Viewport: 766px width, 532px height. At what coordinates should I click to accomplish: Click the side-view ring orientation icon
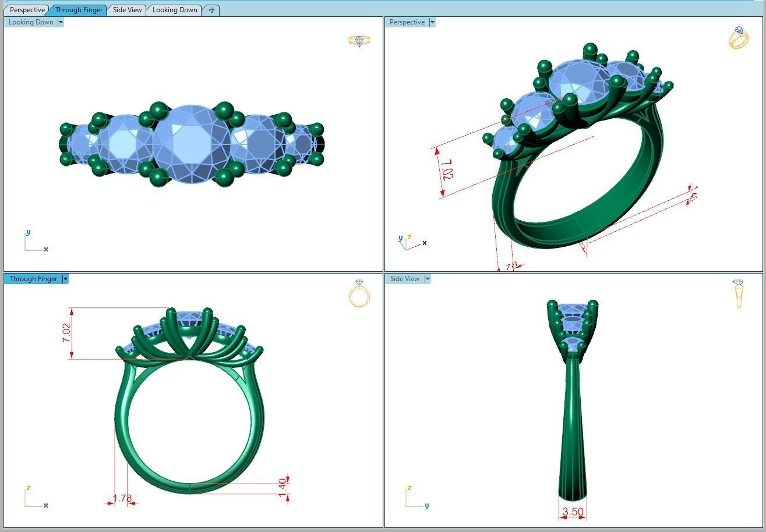(x=739, y=294)
